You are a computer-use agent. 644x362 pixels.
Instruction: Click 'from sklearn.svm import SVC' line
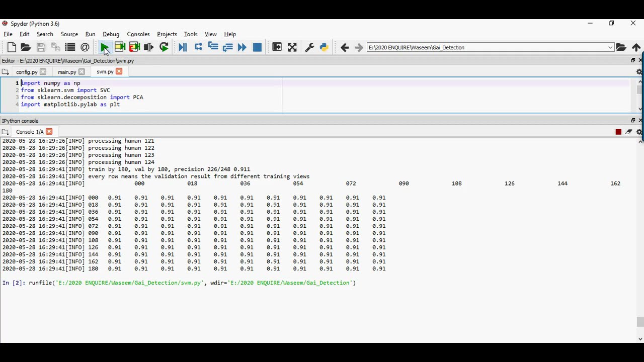coord(65,90)
